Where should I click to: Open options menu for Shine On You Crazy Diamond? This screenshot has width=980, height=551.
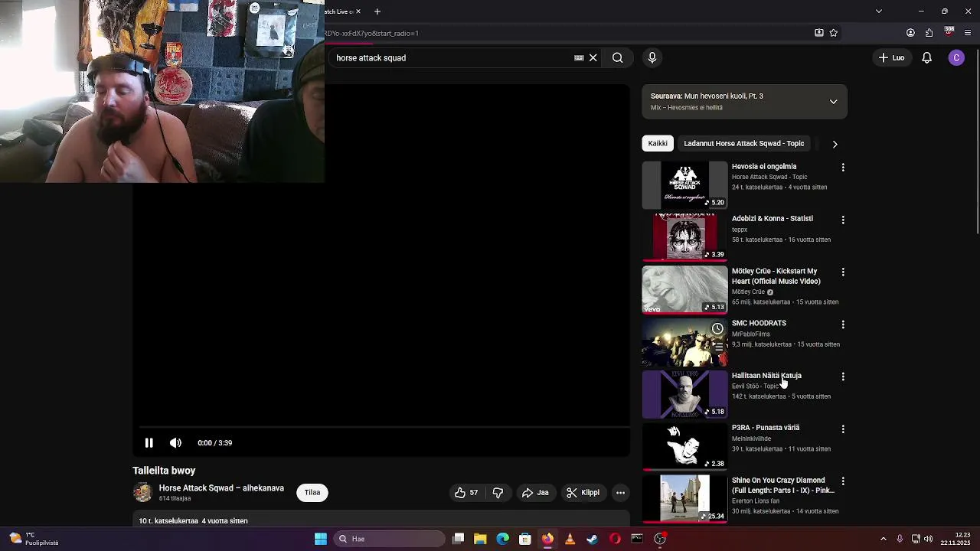point(843,481)
